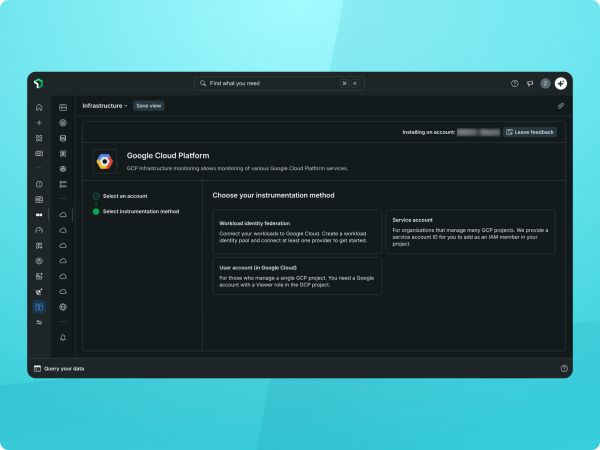The height and width of the screenshot is (450, 600).
Task: Open the dashboards panel-grid icon
Action: click(39, 200)
